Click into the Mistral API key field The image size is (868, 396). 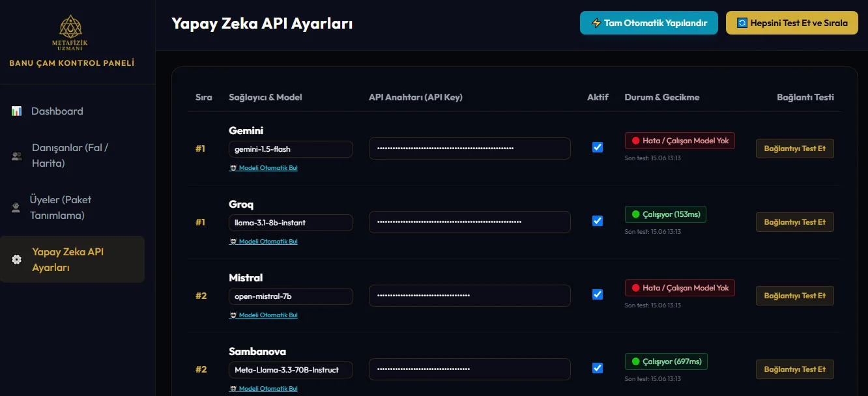pos(470,296)
